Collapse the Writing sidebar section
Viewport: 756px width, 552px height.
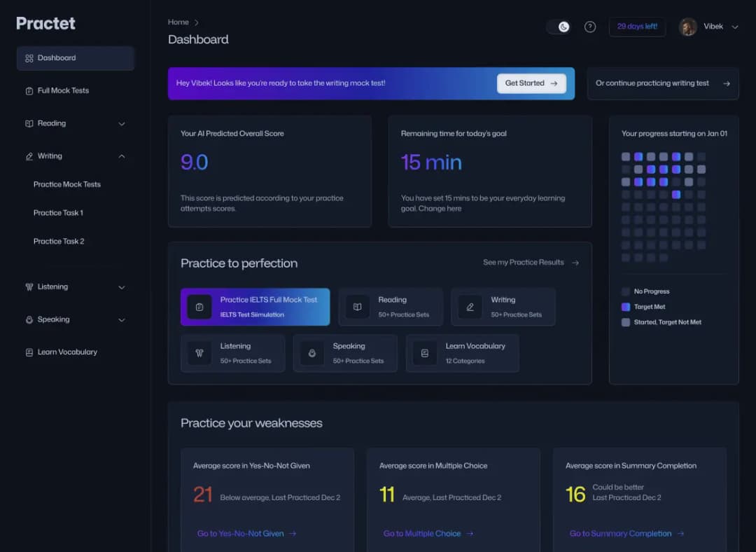coord(122,156)
